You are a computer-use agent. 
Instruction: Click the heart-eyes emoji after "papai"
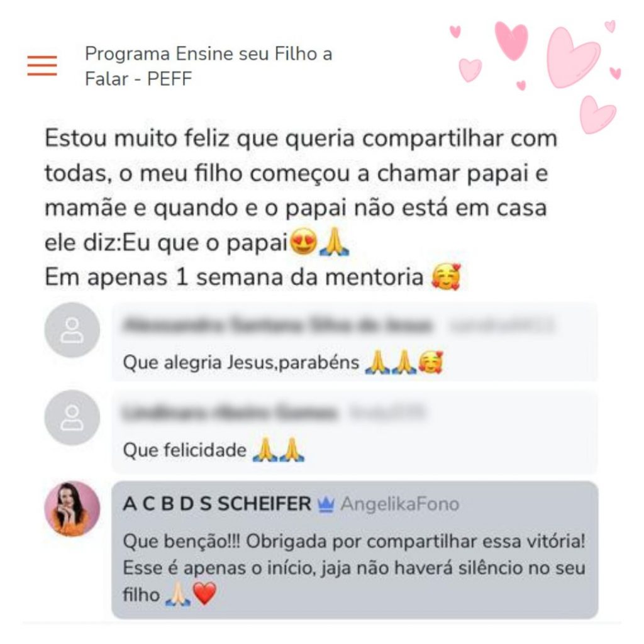pos(303,241)
